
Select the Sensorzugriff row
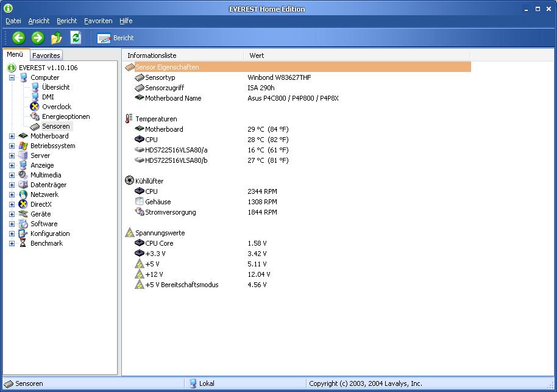point(297,88)
